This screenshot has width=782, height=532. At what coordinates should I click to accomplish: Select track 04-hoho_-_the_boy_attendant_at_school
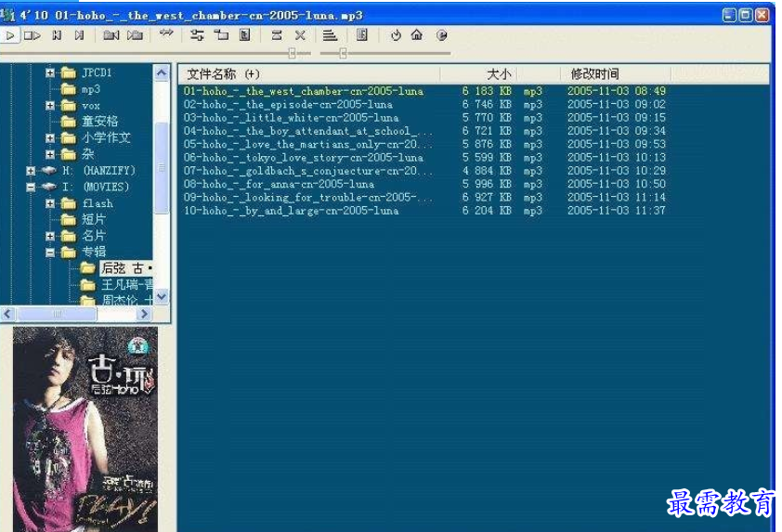coord(307,131)
